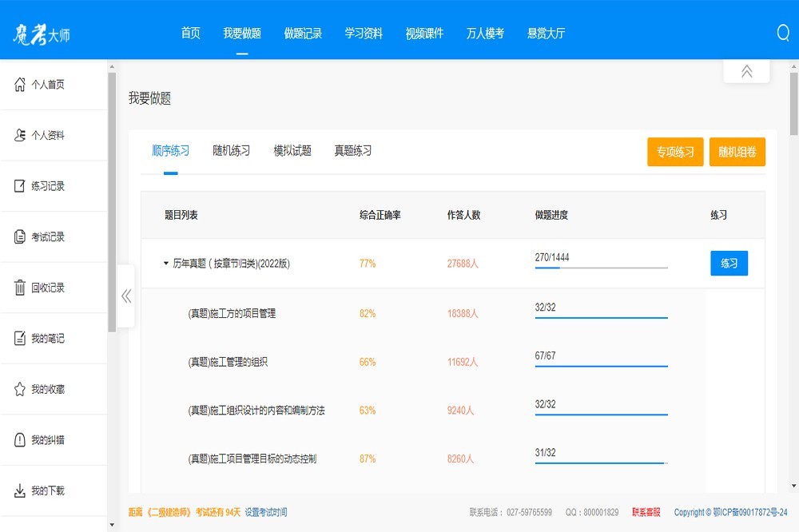Click the blue 练习 button
Screen dimensions: 799x532
coord(729,263)
